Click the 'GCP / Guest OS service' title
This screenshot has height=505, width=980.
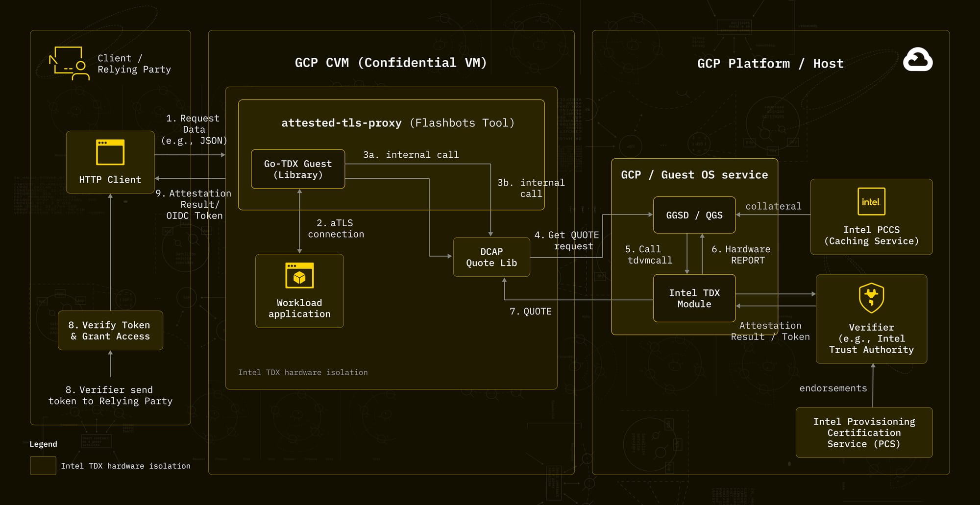(x=694, y=175)
